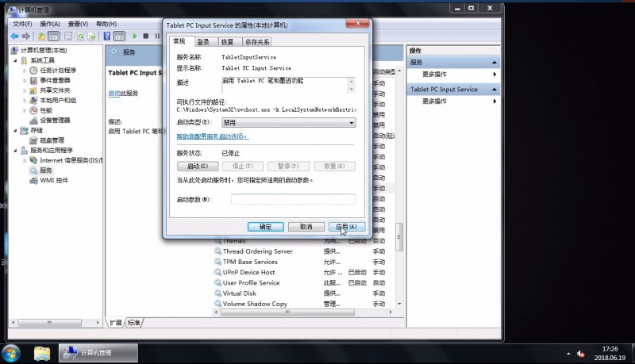Click the 应用(A) button
This screenshot has width=635, height=364.
click(347, 227)
